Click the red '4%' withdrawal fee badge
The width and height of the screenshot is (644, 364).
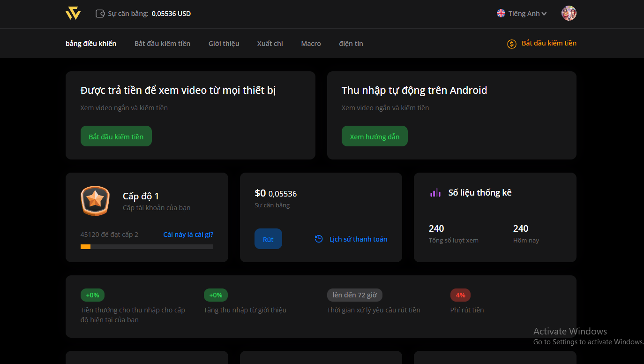point(460,295)
